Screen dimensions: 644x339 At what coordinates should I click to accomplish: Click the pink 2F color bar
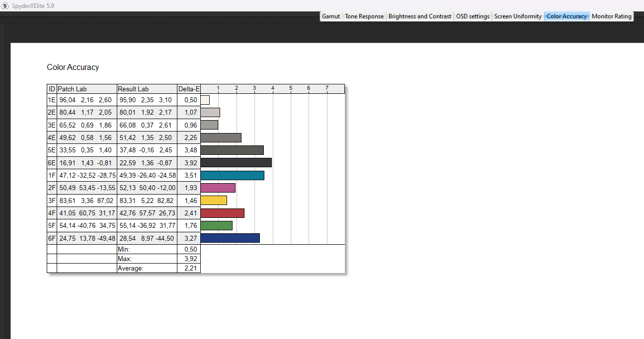[218, 188]
